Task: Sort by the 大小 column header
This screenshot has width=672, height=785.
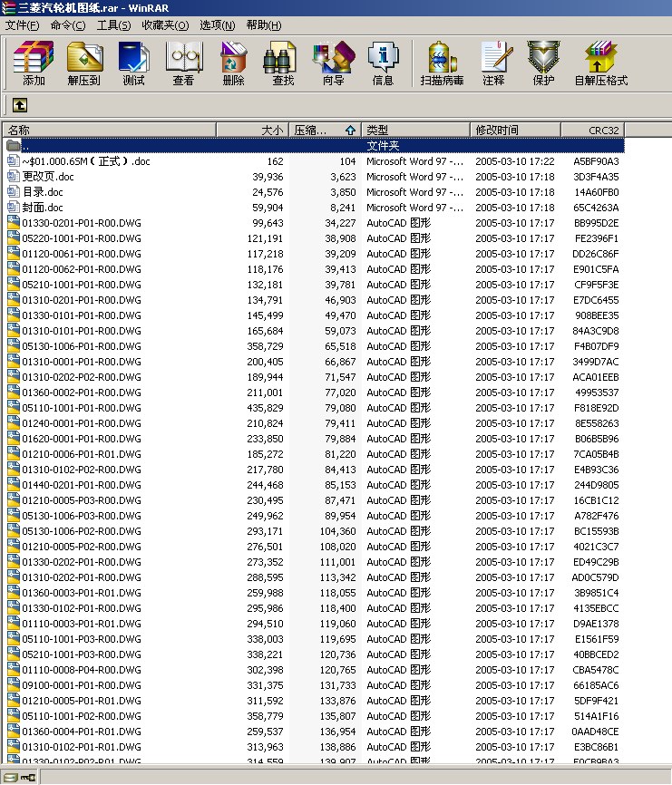Action: [x=253, y=131]
